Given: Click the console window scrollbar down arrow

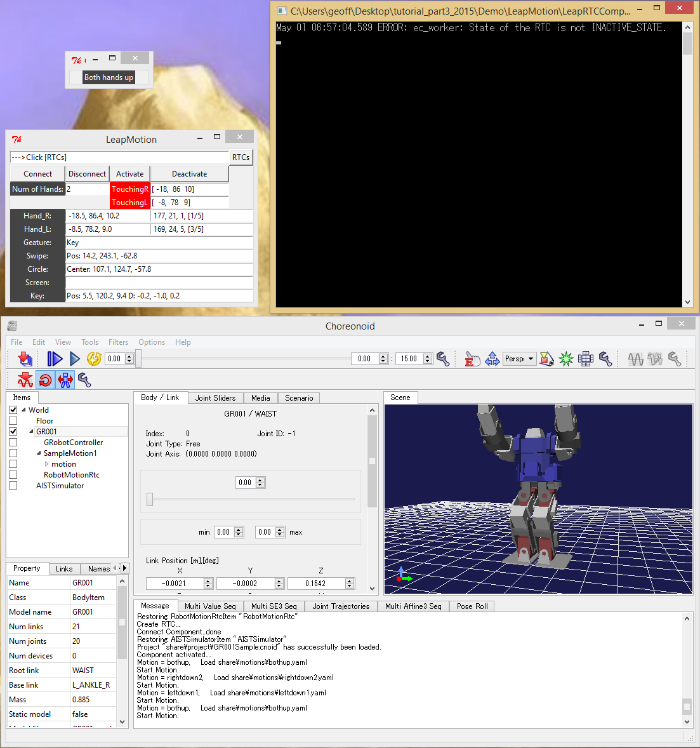Looking at the screenshot, I should [x=687, y=302].
